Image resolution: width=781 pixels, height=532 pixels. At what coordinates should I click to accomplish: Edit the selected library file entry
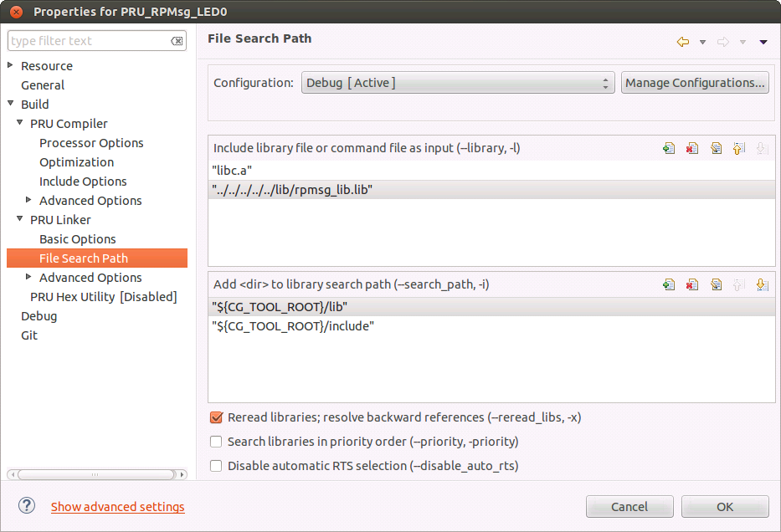pyautogui.click(x=716, y=147)
